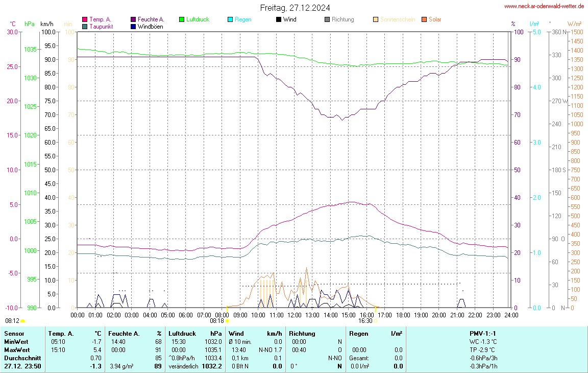Select the green Luftdruck legend square
This screenshot has height=373, width=588.
(x=182, y=20)
